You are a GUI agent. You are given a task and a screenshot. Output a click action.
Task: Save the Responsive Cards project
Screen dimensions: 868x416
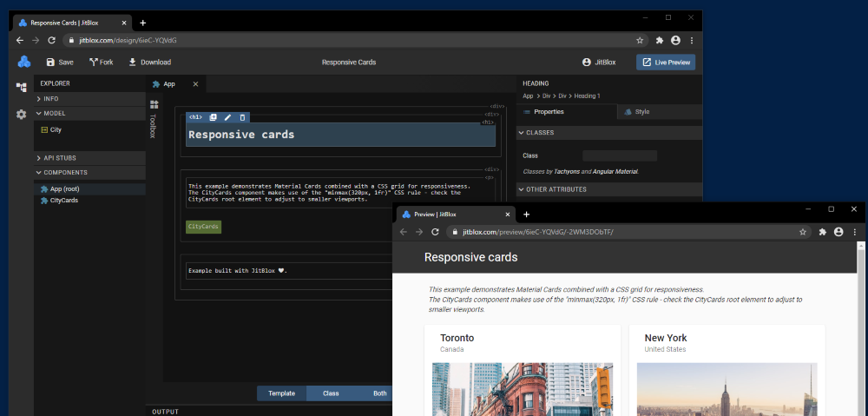click(x=60, y=62)
